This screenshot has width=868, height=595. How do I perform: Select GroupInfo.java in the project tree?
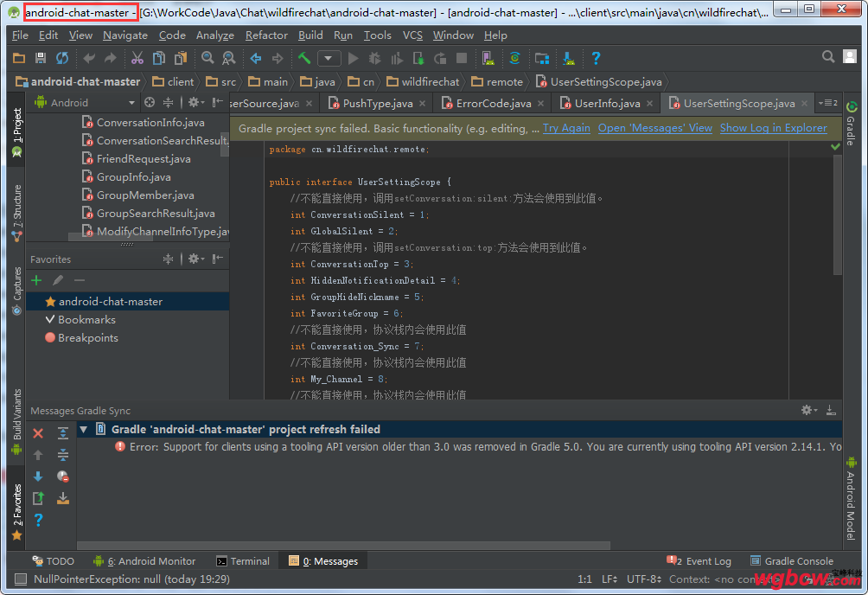point(133,176)
